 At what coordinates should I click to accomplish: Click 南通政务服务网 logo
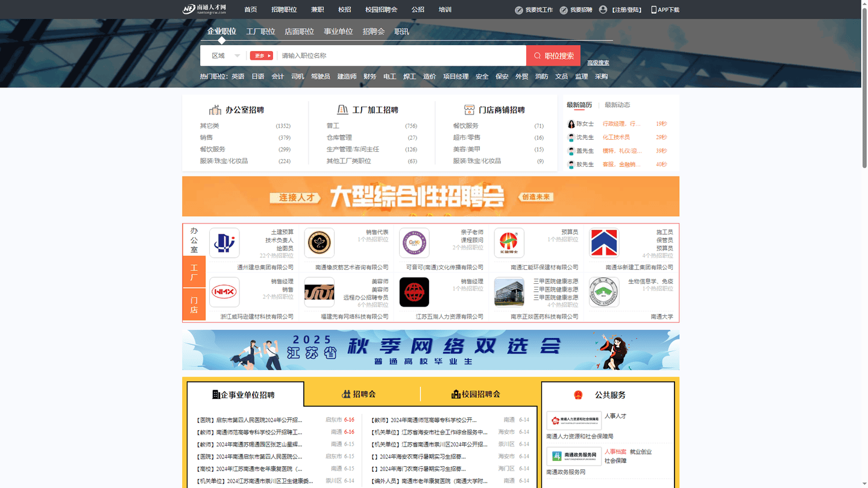pyautogui.click(x=574, y=456)
